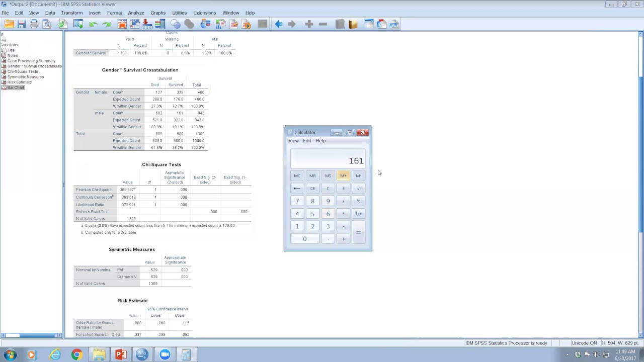Image resolution: width=644 pixels, height=362 pixels.
Task: Expand outline item using plus icon
Action: click(309, 24)
